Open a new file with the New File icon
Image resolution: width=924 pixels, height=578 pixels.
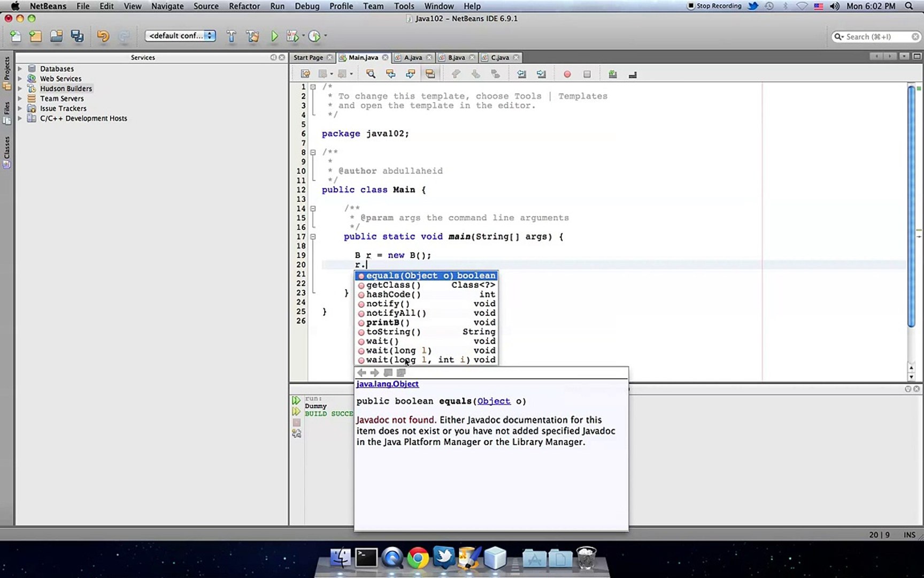tap(14, 36)
